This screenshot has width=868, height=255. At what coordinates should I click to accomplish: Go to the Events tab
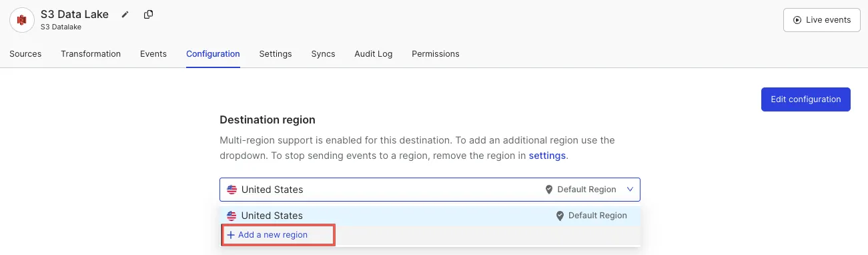coord(153,54)
